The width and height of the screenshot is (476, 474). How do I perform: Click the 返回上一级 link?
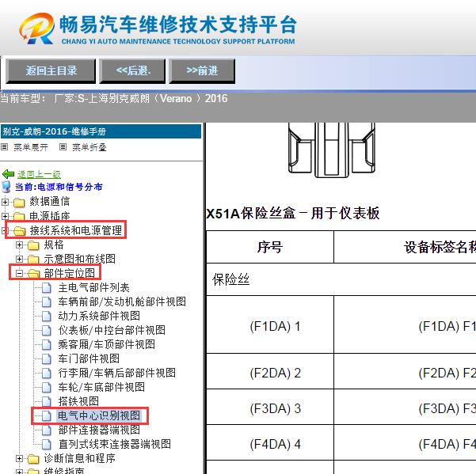[x=39, y=174]
